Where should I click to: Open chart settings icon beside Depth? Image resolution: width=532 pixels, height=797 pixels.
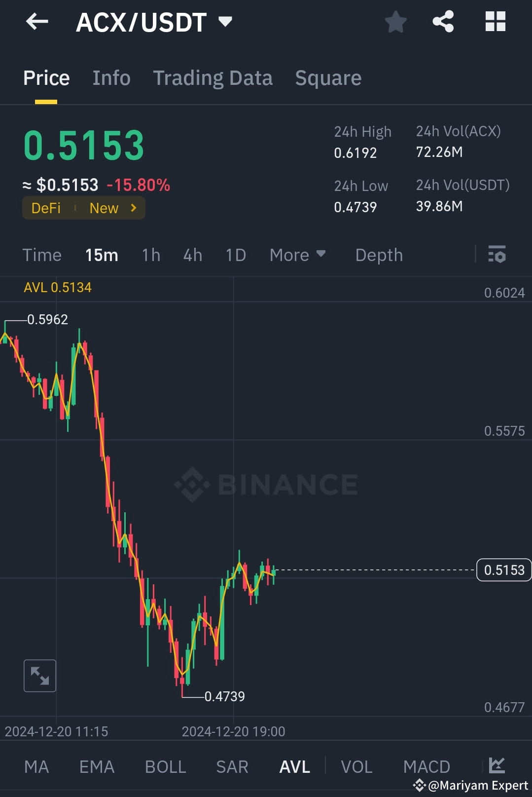pyautogui.click(x=497, y=255)
